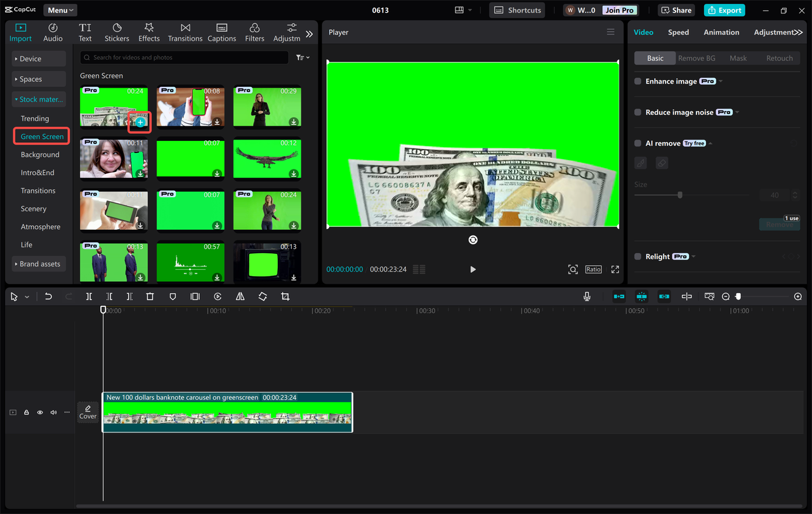The height and width of the screenshot is (514, 812).
Task: Open the Effects panel
Action: point(148,32)
